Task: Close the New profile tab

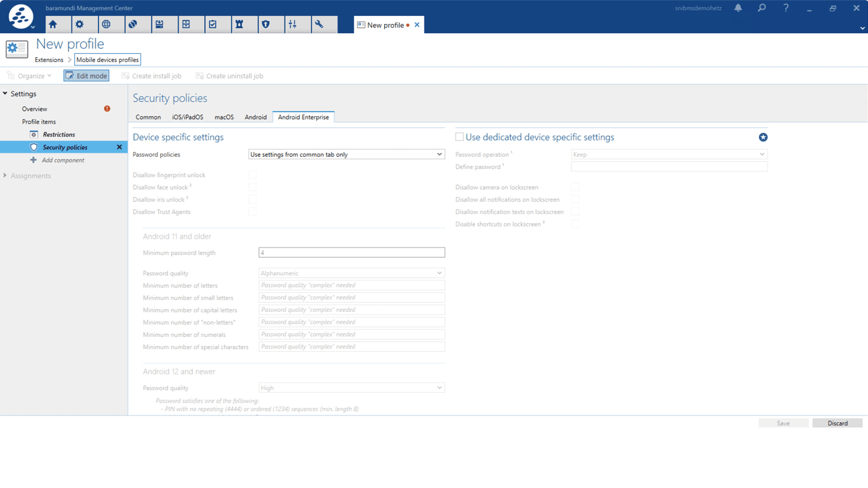Action: [x=417, y=25]
